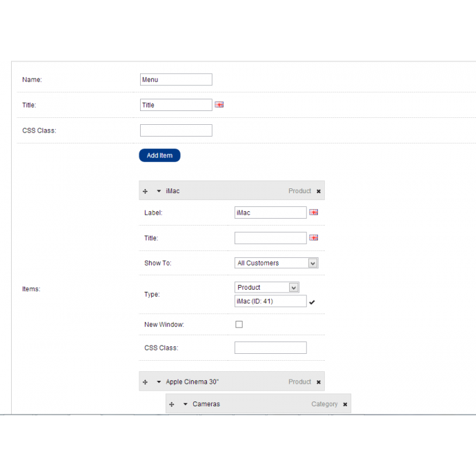Click iMac item CSS Class field
The width and height of the screenshot is (476, 476).
pyautogui.click(x=270, y=348)
